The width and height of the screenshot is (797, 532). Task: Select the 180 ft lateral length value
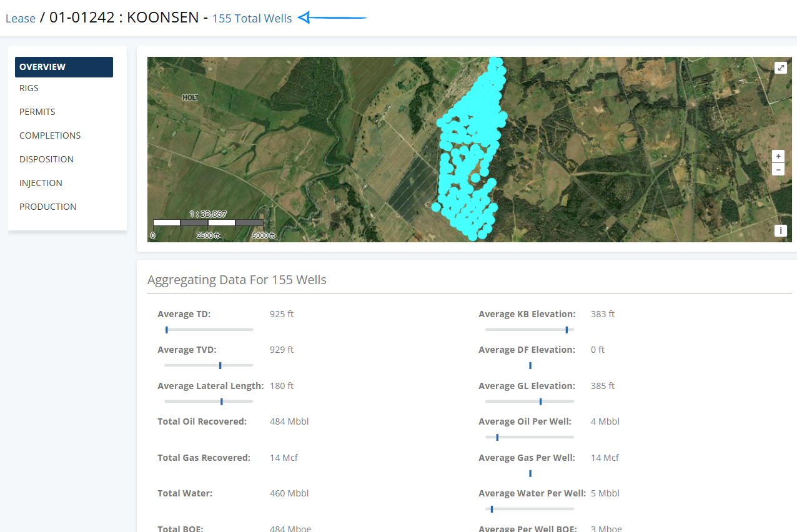(x=282, y=386)
